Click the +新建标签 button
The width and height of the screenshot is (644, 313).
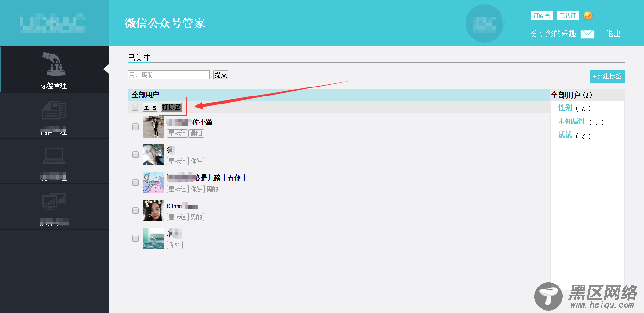[x=607, y=76]
